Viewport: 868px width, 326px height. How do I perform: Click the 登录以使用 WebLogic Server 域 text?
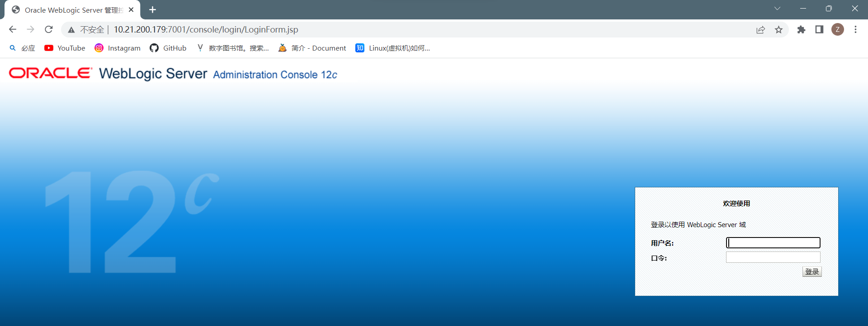click(x=698, y=225)
